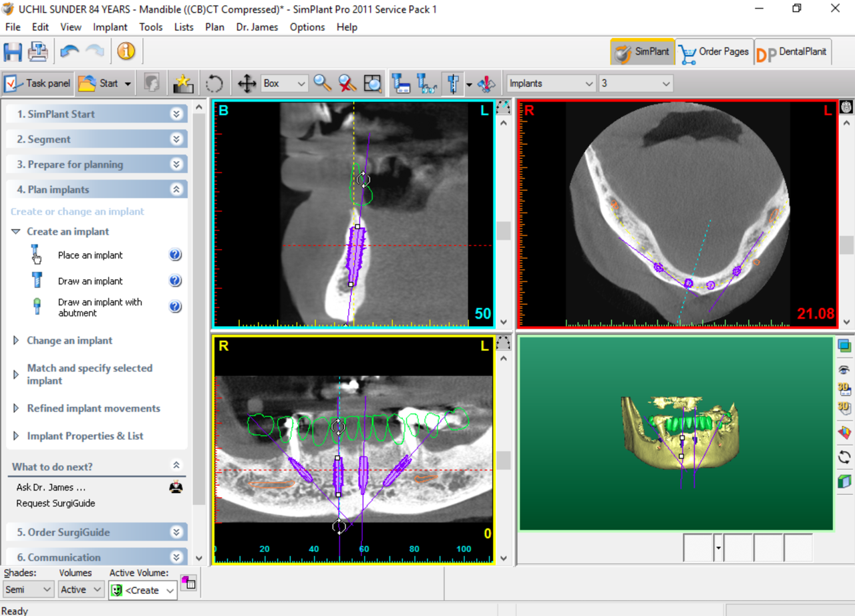
Task: Click the zoom-to-fit view icon
Action: pyautogui.click(x=372, y=84)
